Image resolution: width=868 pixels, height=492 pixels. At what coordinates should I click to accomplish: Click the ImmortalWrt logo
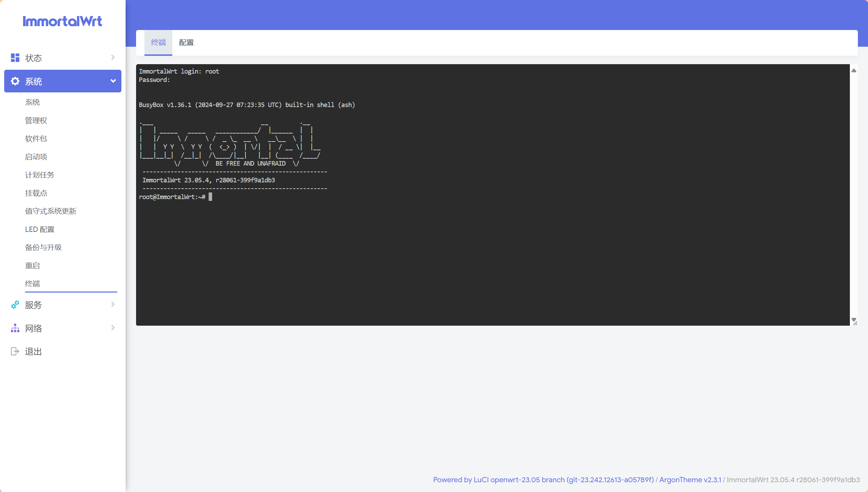pos(62,21)
